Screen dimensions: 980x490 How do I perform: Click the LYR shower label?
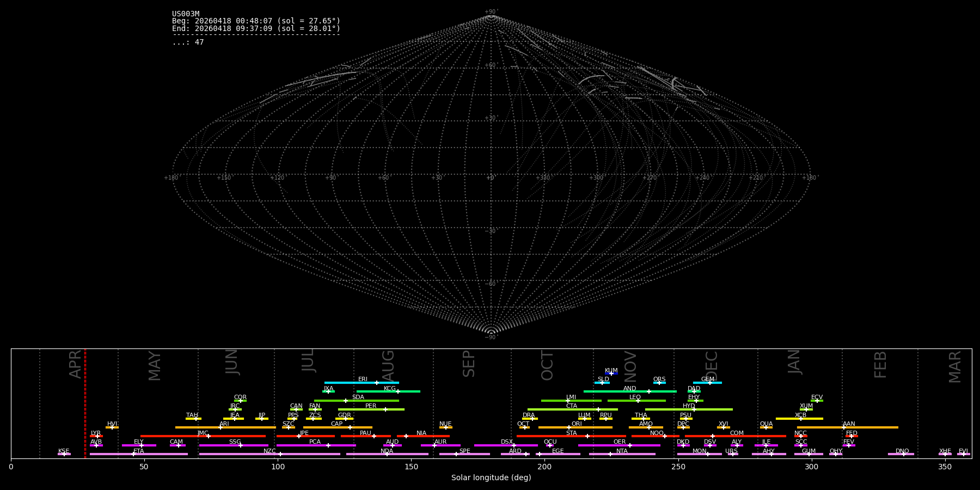pyautogui.click(x=96, y=433)
